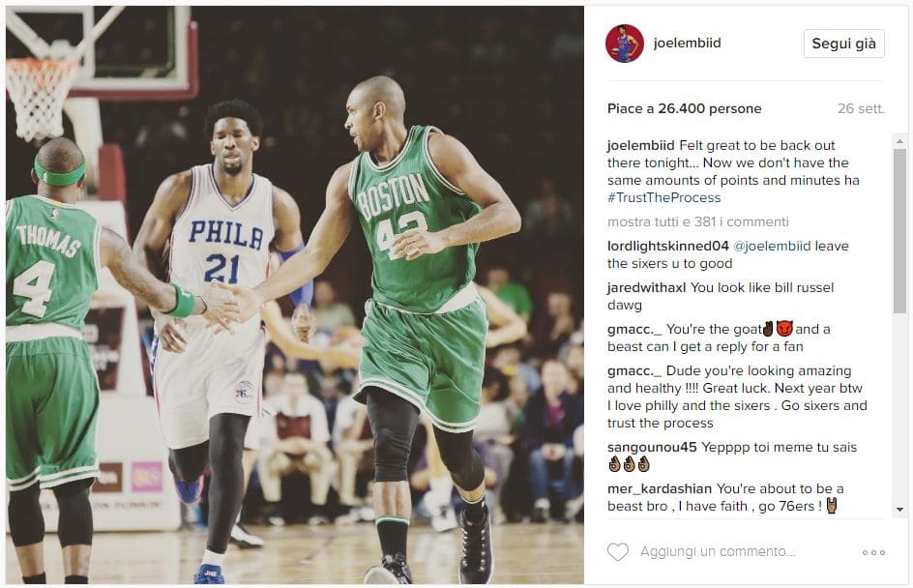Click the heart like icon
Image resolution: width=913 pixels, height=588 pixels.
coord(618,551)
